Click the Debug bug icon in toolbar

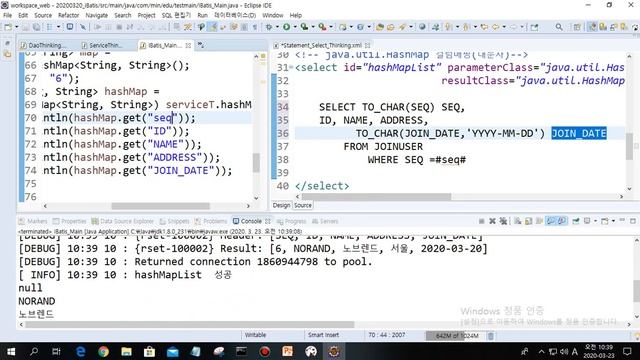pos(269,27)
